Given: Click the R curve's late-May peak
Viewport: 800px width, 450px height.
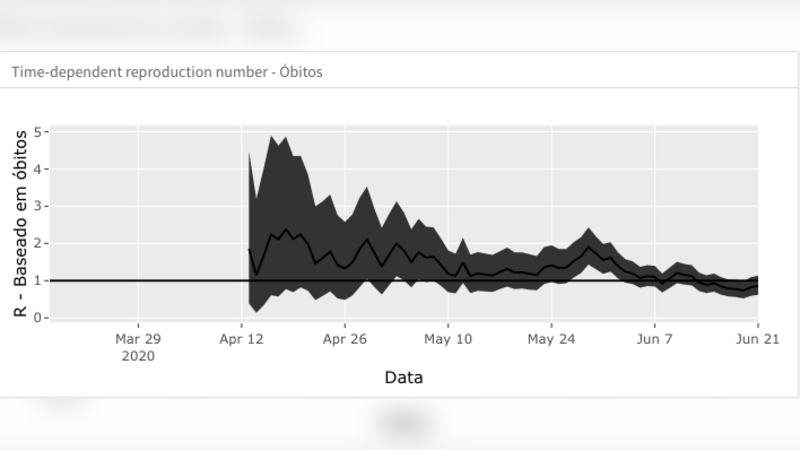Looking at the screenshot, I should click(x=589, y=248).
